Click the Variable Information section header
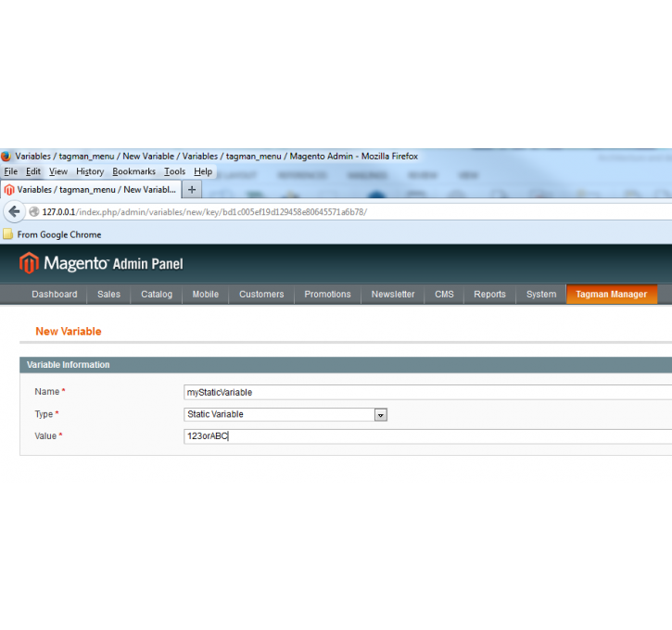Viewport: 672px width, 630px height. (x=346, y=365)
